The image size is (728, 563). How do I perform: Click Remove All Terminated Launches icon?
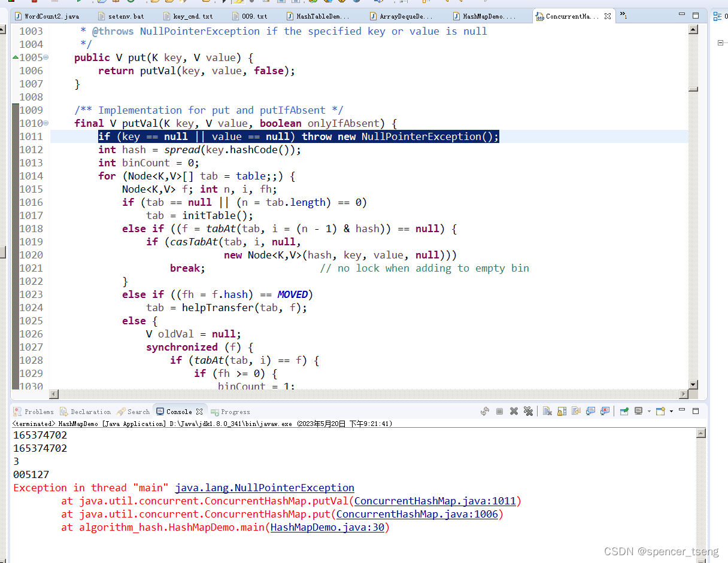[x=528, y=411]
